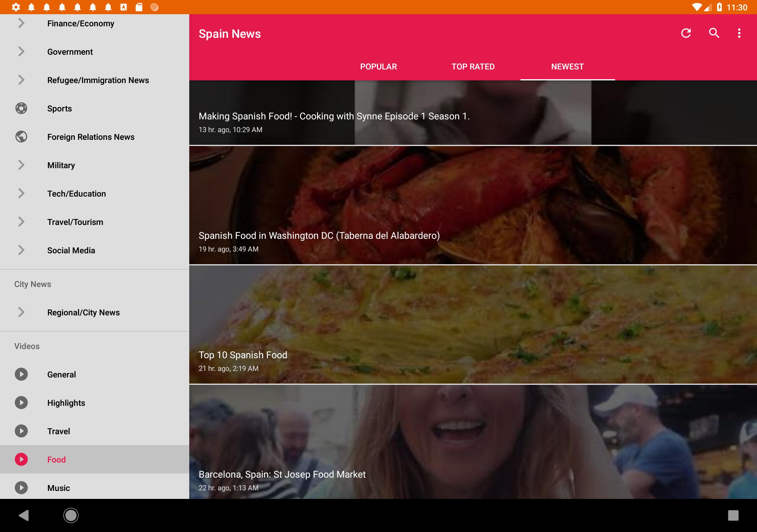Tap the Spain News title
Viewport: 757px width, 532px height.
(x=229, y=34)
